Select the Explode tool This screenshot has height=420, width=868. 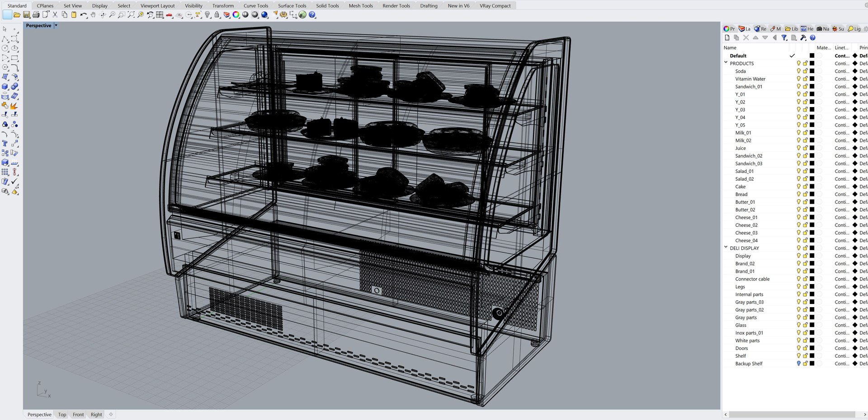[14, 105]
